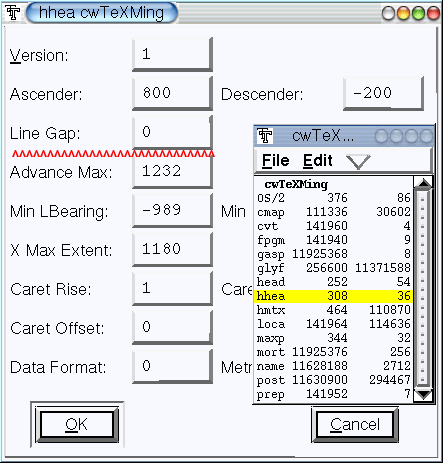
Task: Click the Ascender input field
Action: (172, 93)
